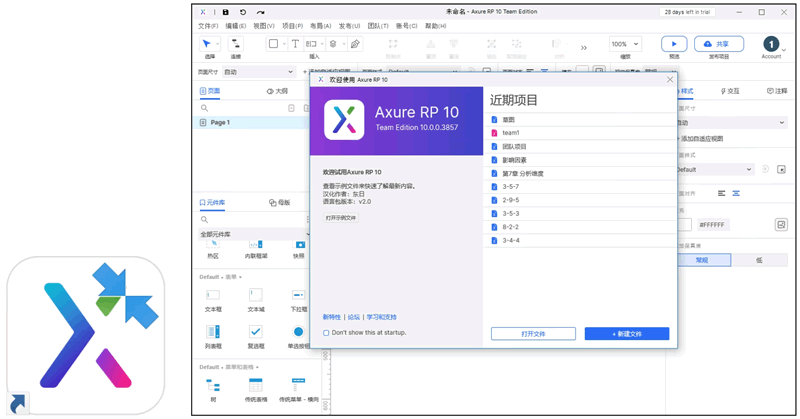The height and width of the screenshot is (419, 800).
Task: Pick the horizontal classic menu widget
Action: point(298,390)
